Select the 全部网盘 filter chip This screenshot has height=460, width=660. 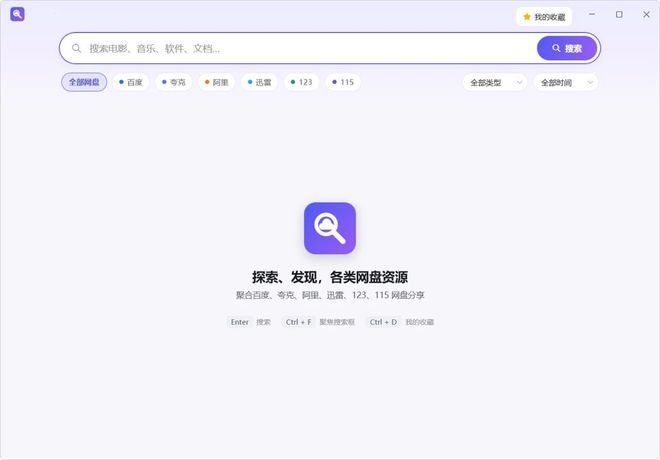tap(84, 82)
